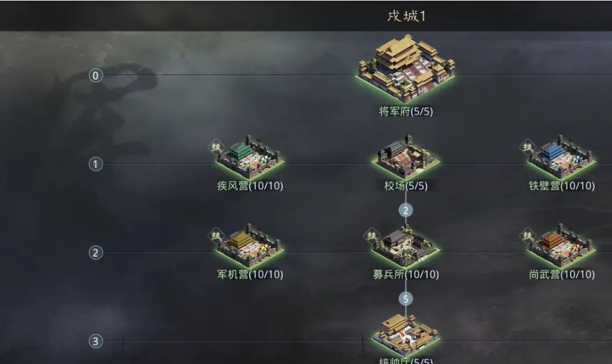Image resolution: width=612 pixels, height=364 pixels.
Task: Select the 校场 training ground building
Action: (406, 157)
